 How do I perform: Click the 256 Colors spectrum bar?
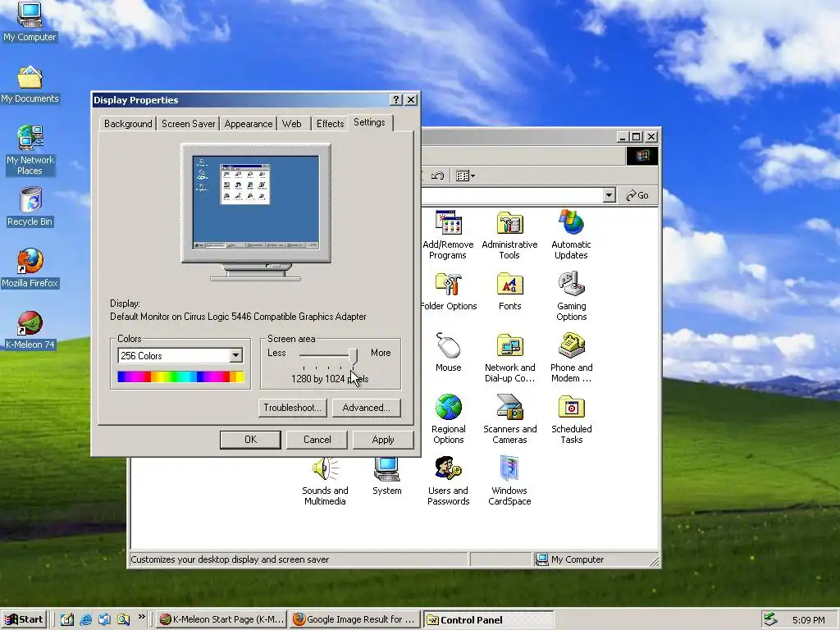tap(180, 377)
